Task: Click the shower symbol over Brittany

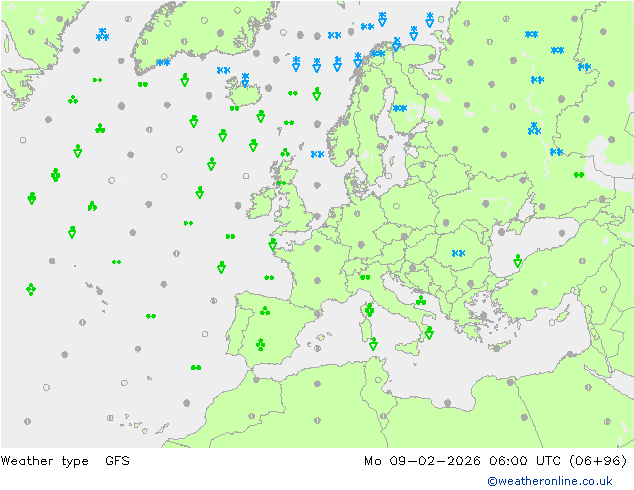Action: pyautogui.click(x=273, y=245)
